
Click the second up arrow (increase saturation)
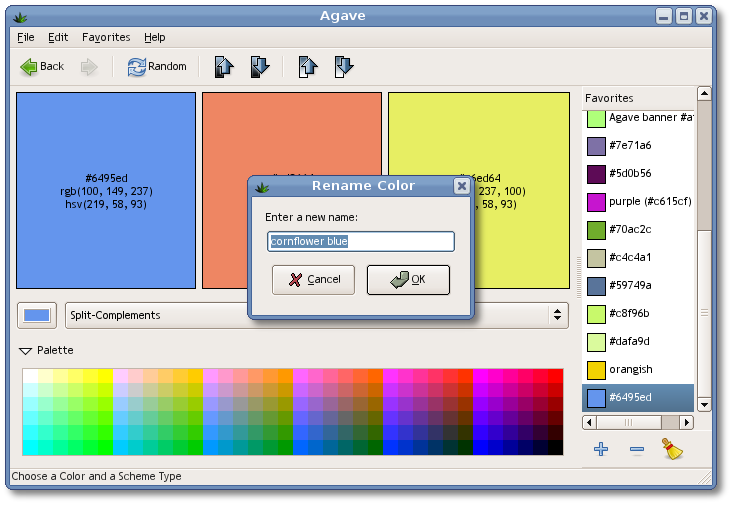pyautogui.click(x=308, y=67)
